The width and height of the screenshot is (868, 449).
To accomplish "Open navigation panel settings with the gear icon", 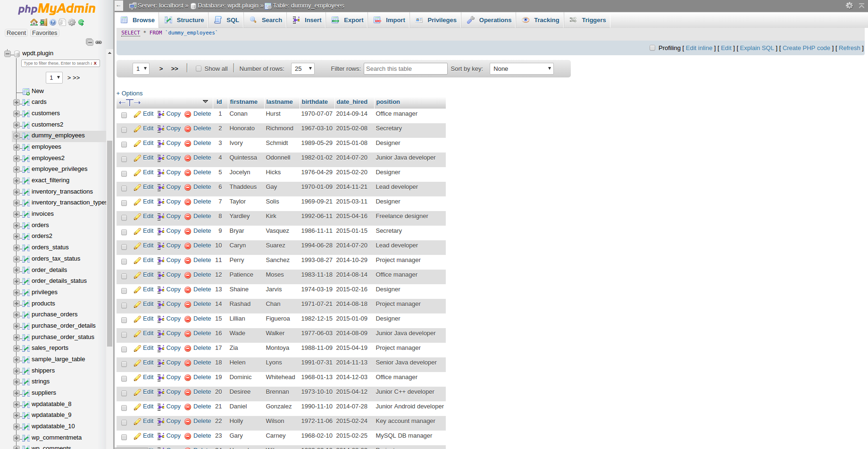I will click(72, 22).
